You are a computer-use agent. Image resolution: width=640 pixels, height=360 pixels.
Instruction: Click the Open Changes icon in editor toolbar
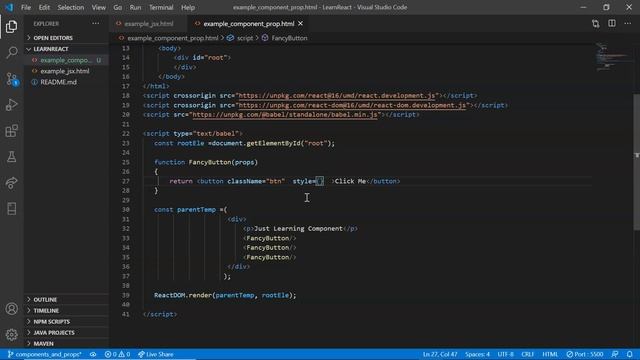(x=596, y=24)
